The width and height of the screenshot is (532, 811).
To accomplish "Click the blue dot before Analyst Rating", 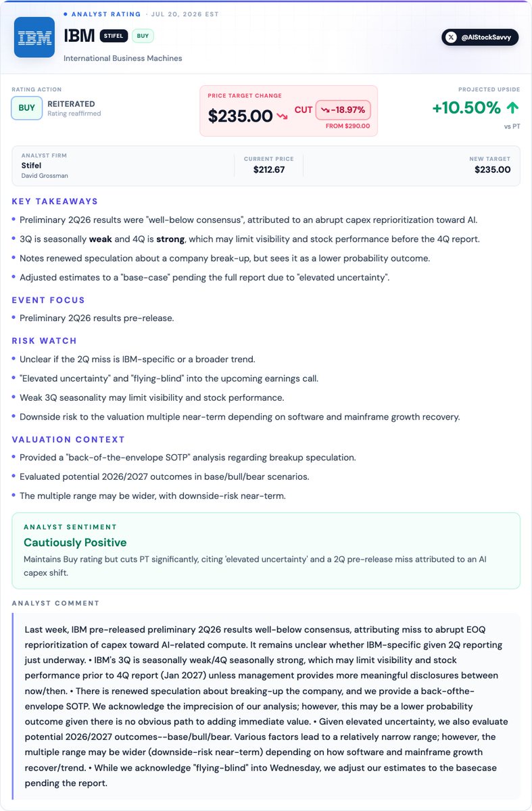I will [x=66, y=14].
